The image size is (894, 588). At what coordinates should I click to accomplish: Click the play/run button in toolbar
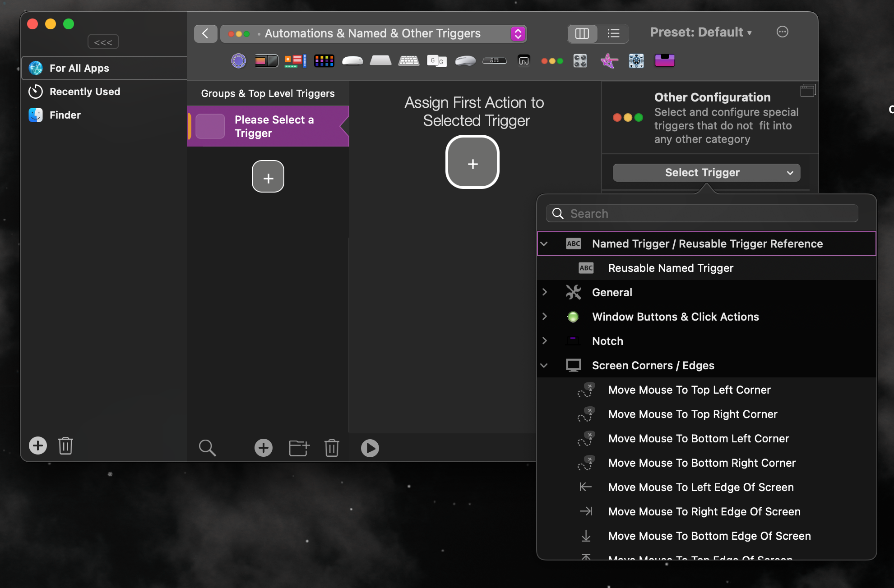pyautogui.click(x=370, y=448)
